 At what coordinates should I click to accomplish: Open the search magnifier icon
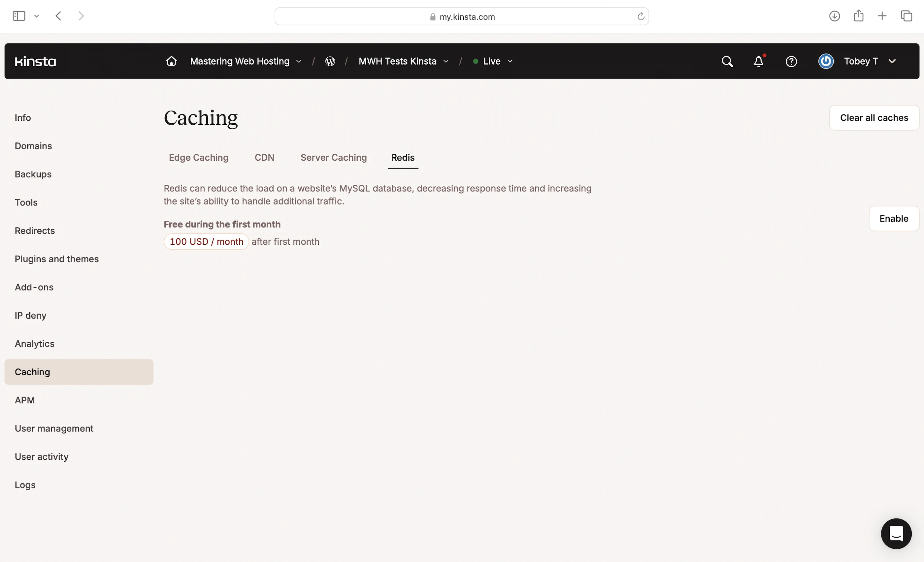pos(727,61)
